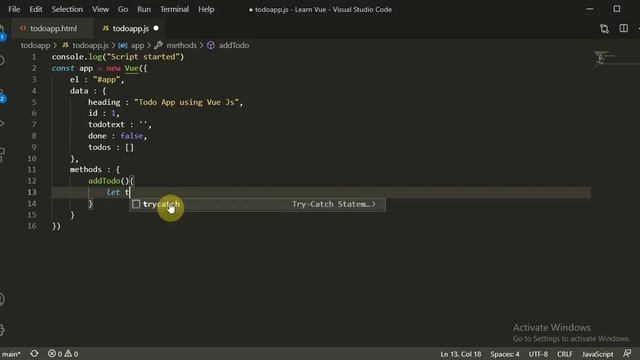The width and height of the screenshot is (640, 360).
Task: Click Ln 13, Col 18 indicator
Action: (460, 354)
